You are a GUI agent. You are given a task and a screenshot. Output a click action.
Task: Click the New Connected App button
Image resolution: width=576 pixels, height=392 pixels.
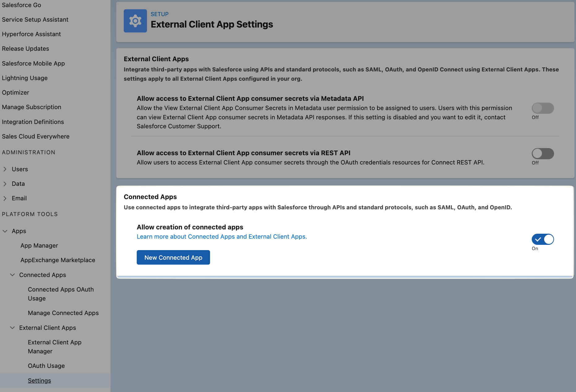click(173, 258)
